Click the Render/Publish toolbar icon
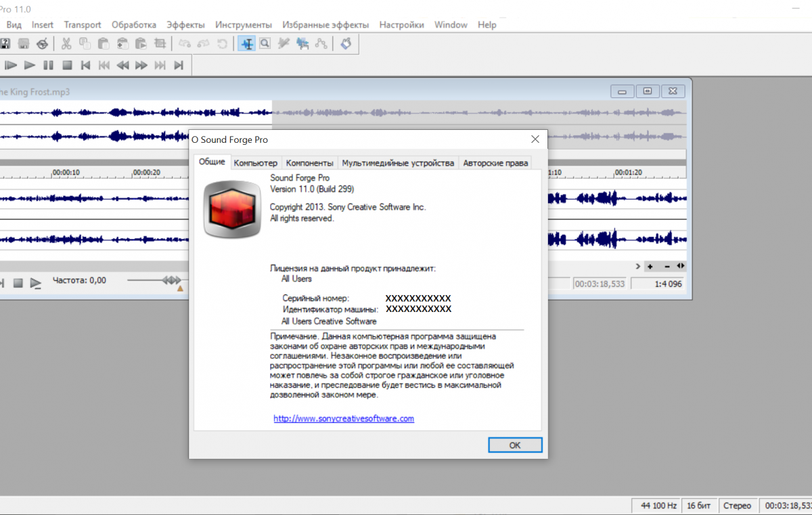 click(x=42, y=44)
